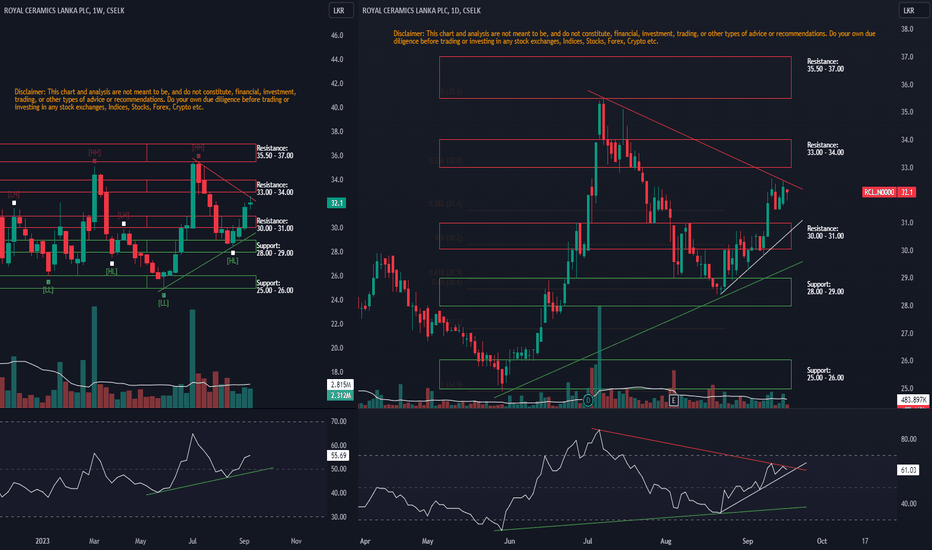Click the Oct label on daily time axis
This screenshot has width=932, height=550.
pyautogui.click(x=821, y=541)
